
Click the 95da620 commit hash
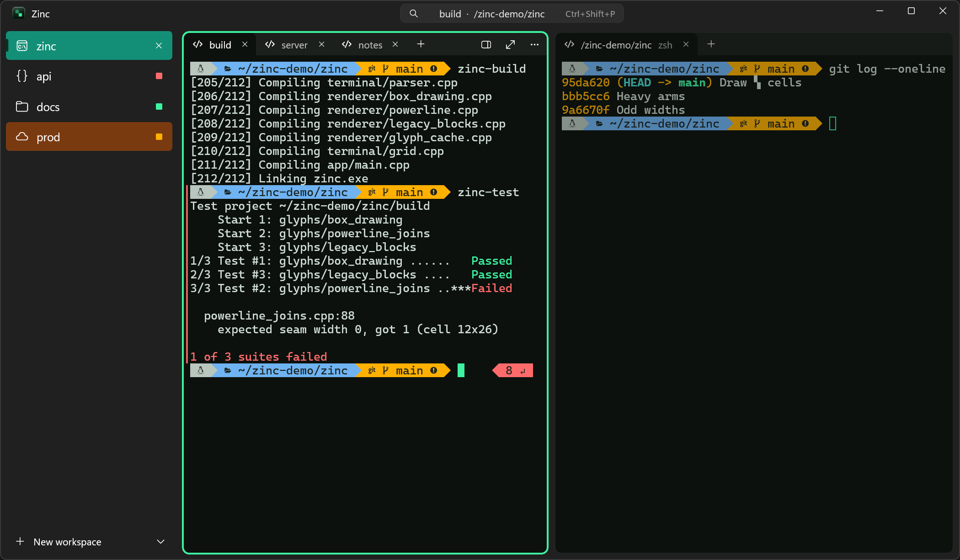click(586, 83)
